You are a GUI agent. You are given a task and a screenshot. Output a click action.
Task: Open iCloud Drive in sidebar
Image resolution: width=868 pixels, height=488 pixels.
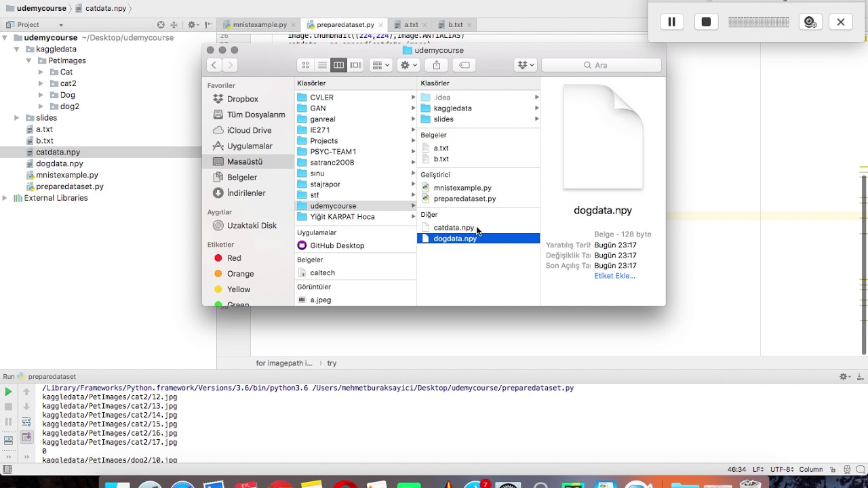tap(249, 130)
